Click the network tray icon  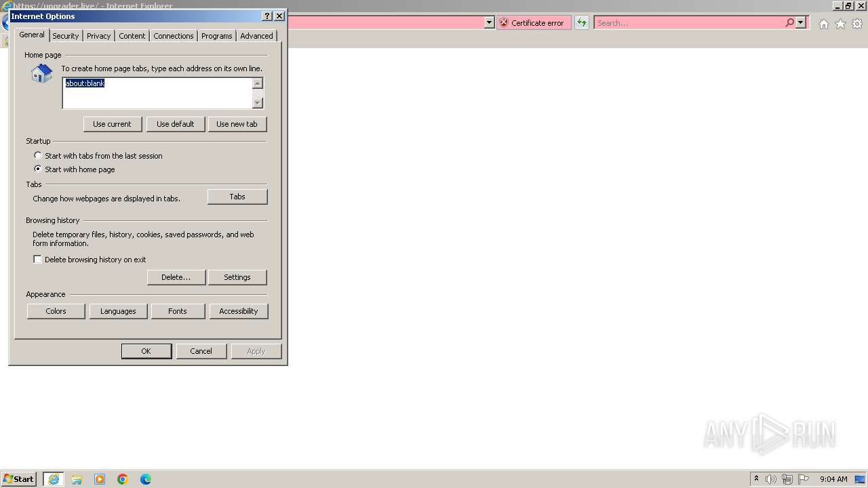[x=787, y=479]
